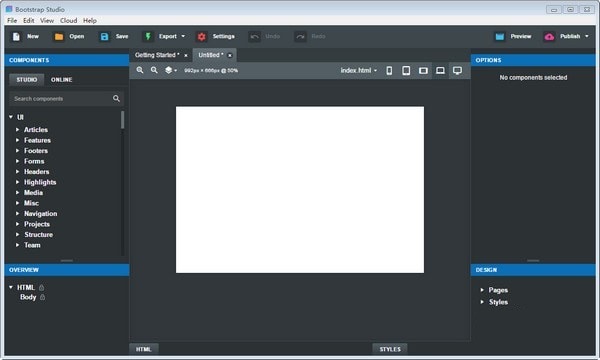Switch to mobile phone preview size
This screenshot has height=360, width=600.
(x=389, y=70)
